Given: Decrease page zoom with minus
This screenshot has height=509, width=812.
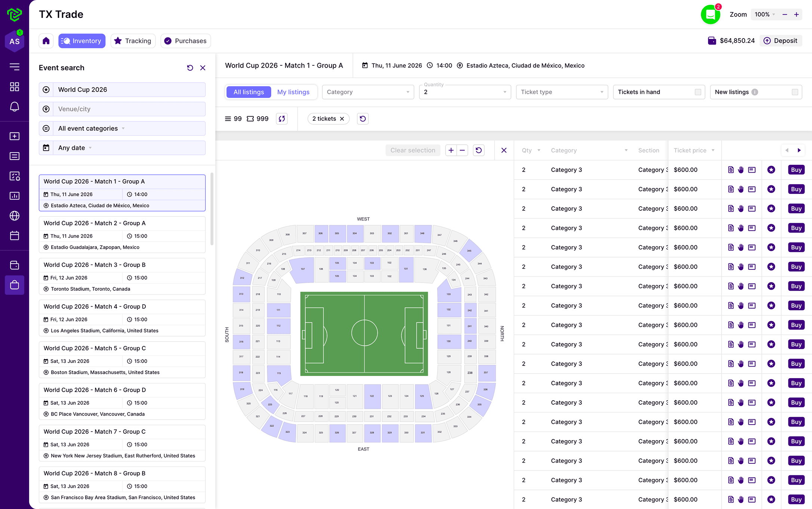Looking at the screenshot, I should [785, 15].
